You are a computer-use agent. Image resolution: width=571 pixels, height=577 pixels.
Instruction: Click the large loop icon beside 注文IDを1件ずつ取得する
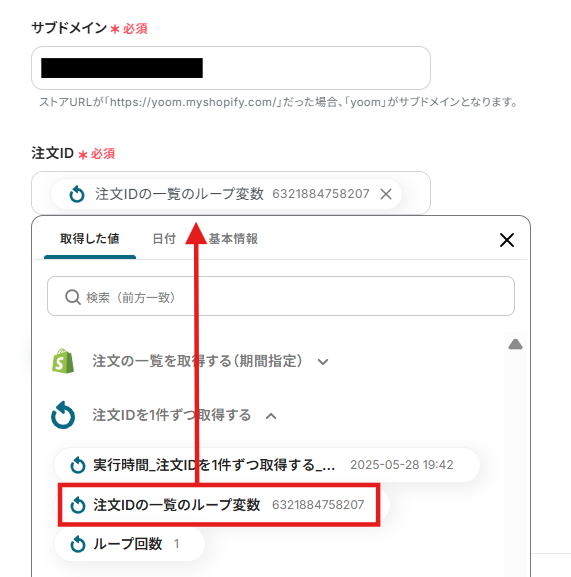[x=63, y=415]
